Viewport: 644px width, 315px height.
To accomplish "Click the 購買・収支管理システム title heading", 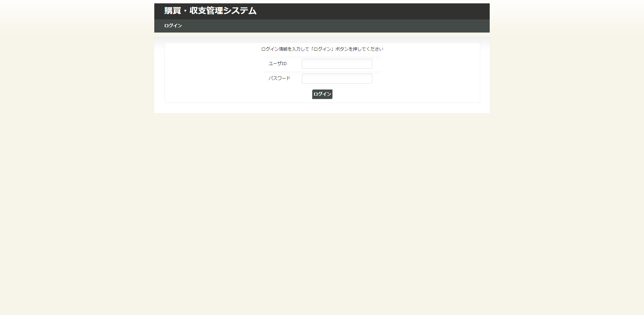I will pos(210,11).
